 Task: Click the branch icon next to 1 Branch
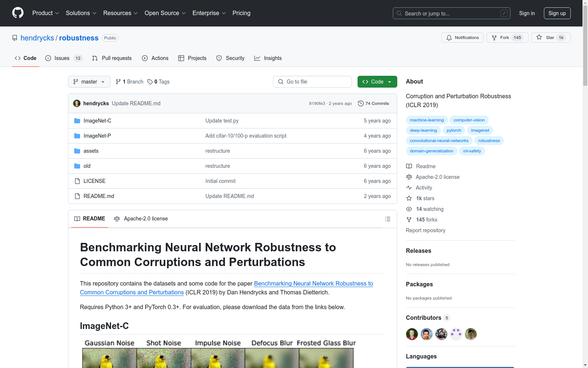point(118,82)
